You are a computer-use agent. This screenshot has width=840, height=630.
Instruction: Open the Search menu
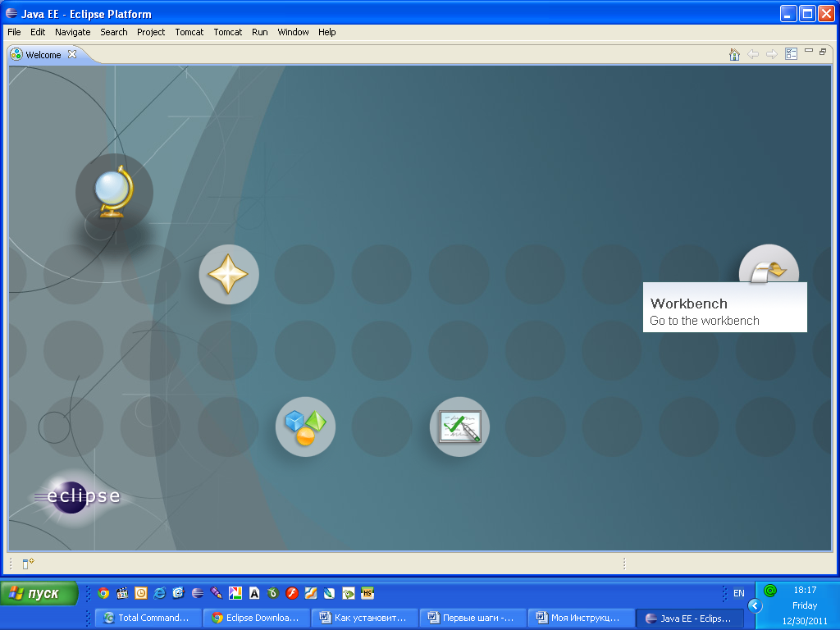[x=113, y=32]
